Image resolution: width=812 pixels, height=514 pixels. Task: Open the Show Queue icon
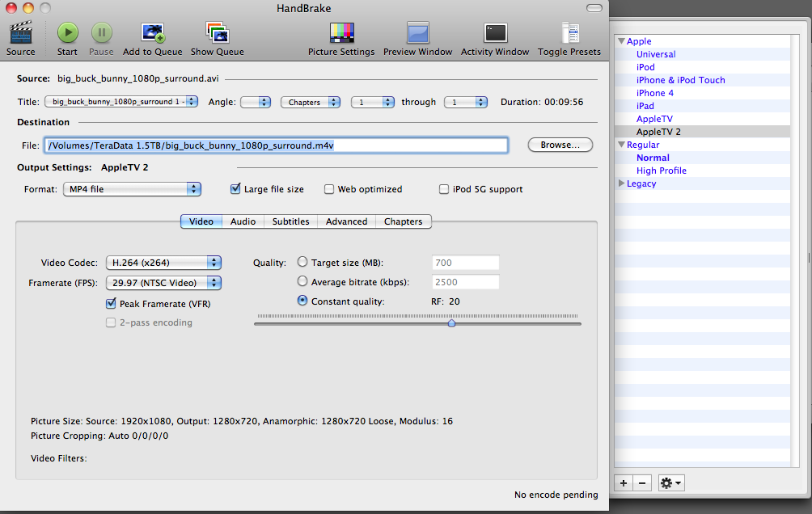[x=217, y=32]
